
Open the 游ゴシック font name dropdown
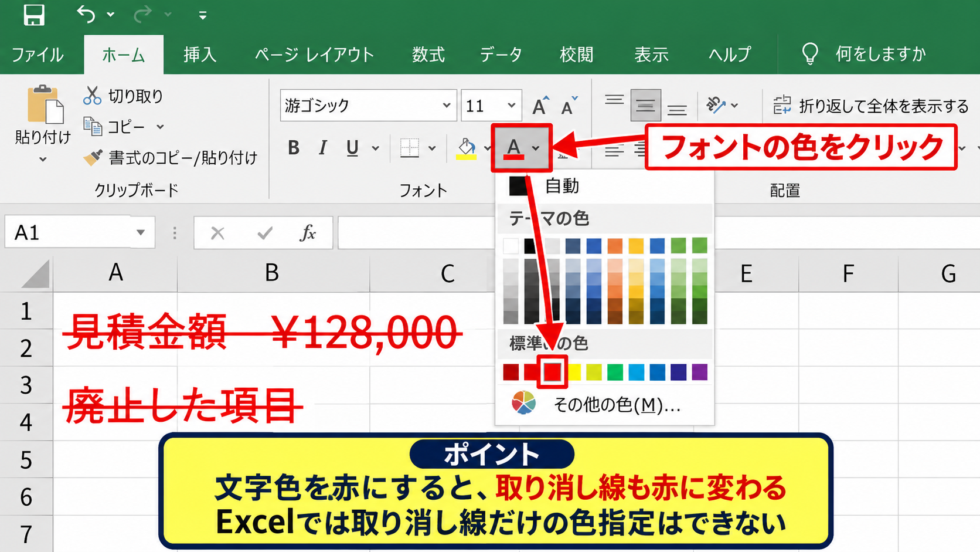click(x=446, y=105)
